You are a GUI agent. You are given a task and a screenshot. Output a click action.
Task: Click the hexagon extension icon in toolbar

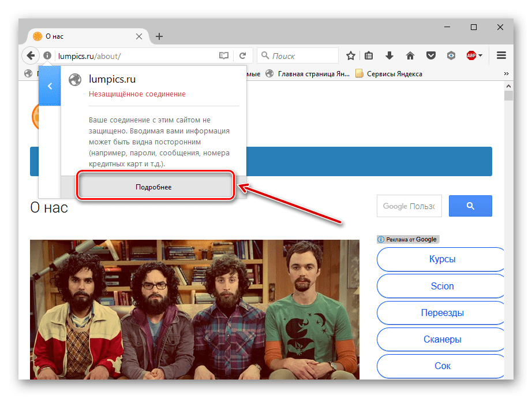(x=451, y=55)
